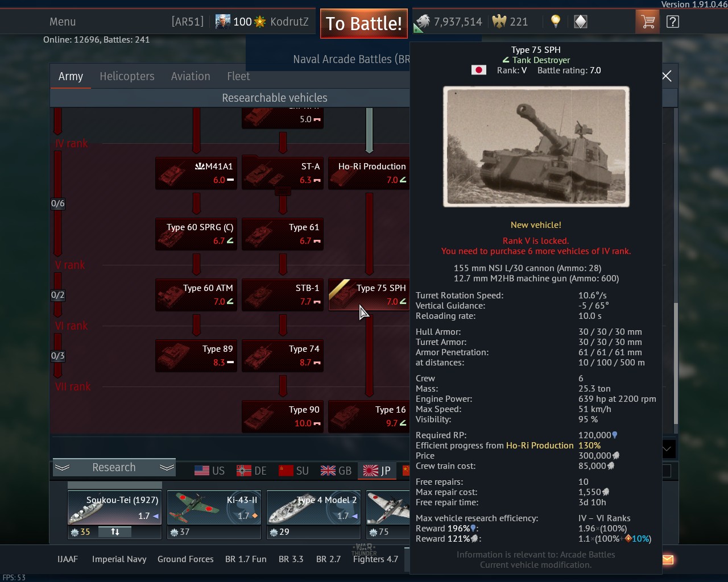Select the Ki-43-II crew slot
Screen dimensions: 728x582
point(214,508)
